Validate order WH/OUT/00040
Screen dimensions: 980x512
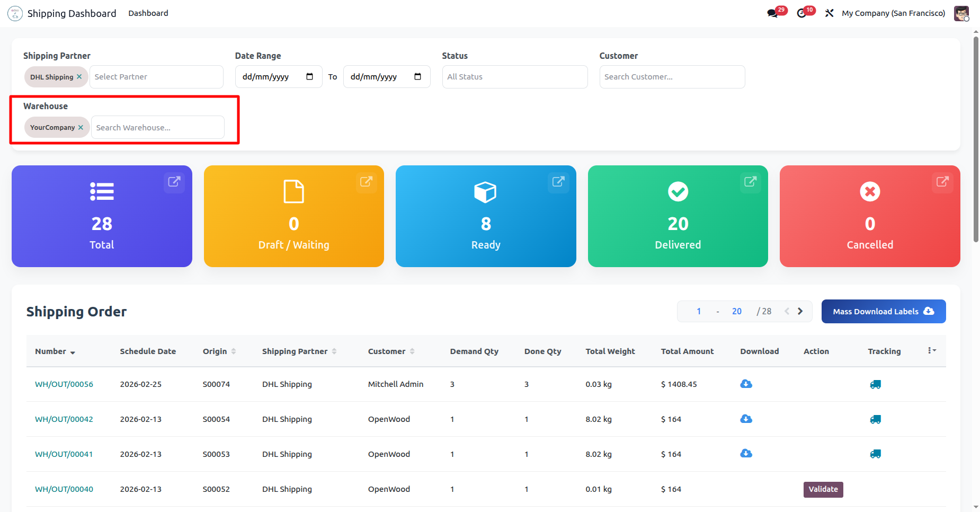point(823,489)
